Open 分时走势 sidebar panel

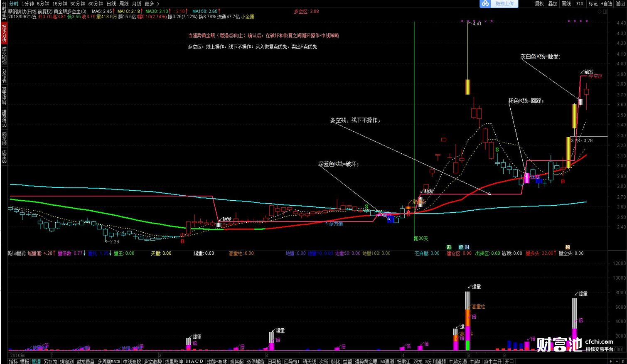[4, 10]
